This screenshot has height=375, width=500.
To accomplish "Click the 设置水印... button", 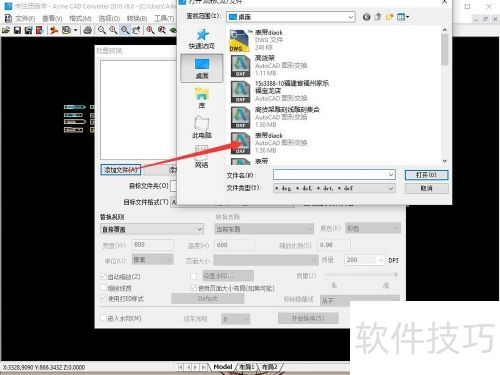I will [x=228, y=276].
